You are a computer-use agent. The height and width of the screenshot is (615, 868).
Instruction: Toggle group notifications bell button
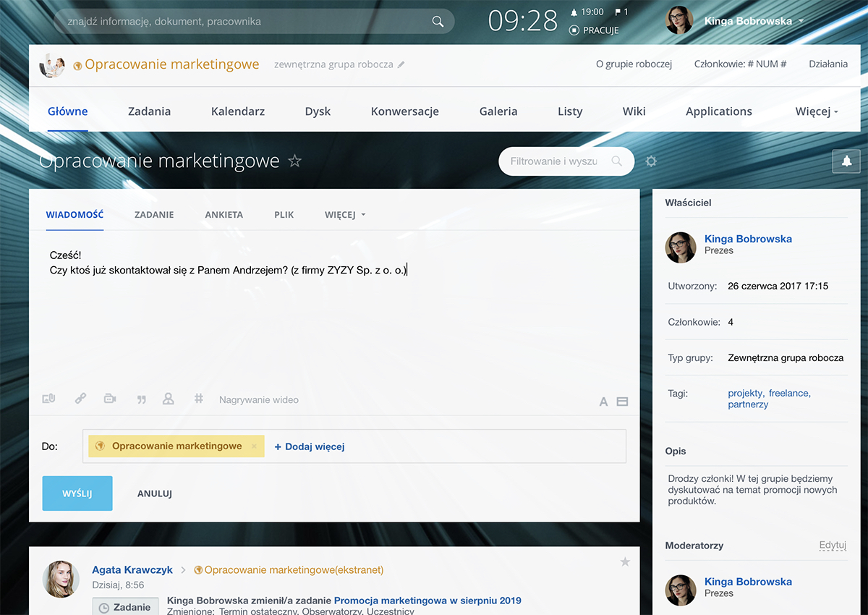click(x=846, y=162)
